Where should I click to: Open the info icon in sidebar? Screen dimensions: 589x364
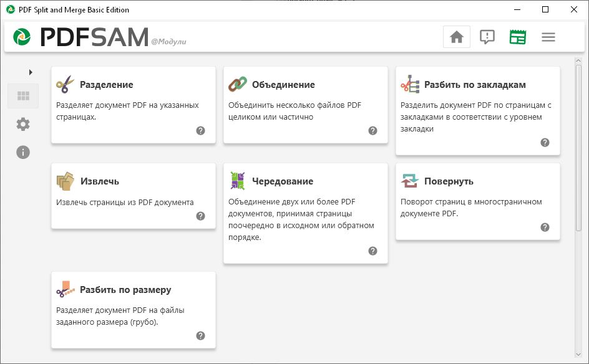coord(24,152)
